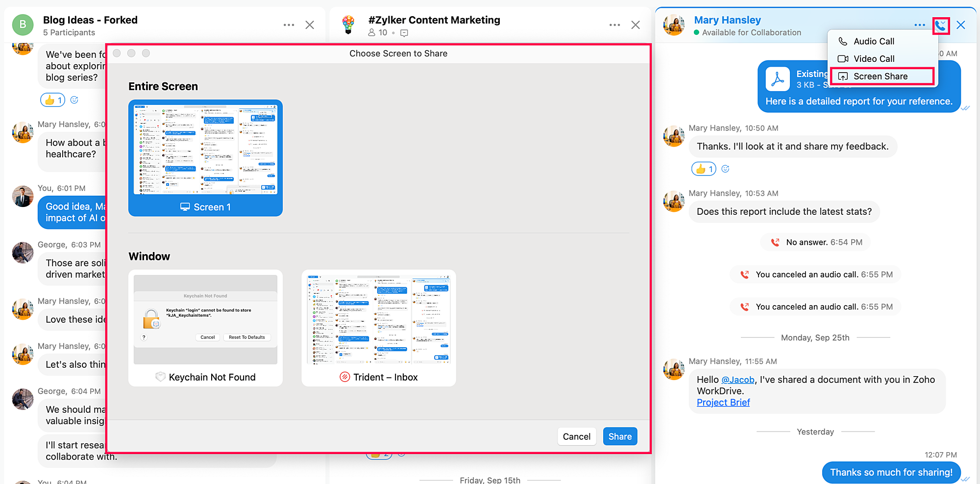This screenshot has height=484, width=980.
Task: Click the "Monday, Sep 25th" date label
Action: [x=815, y=338]
